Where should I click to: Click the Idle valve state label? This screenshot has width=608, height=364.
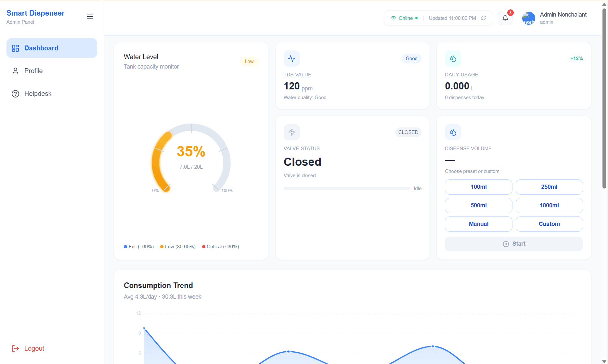click(418, 188)
